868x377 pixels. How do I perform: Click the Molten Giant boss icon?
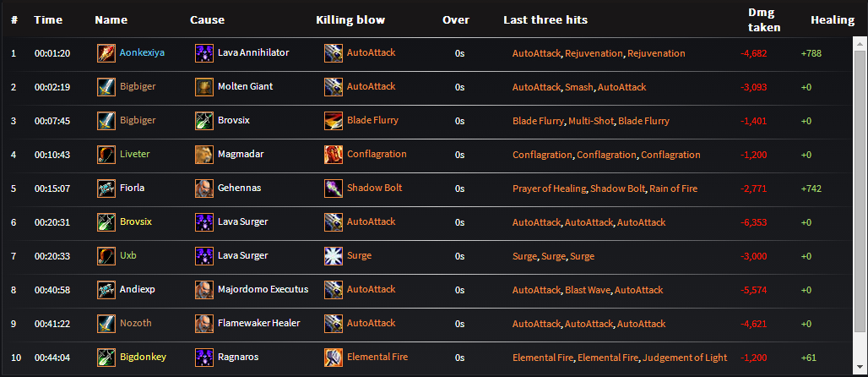(203, 87)
